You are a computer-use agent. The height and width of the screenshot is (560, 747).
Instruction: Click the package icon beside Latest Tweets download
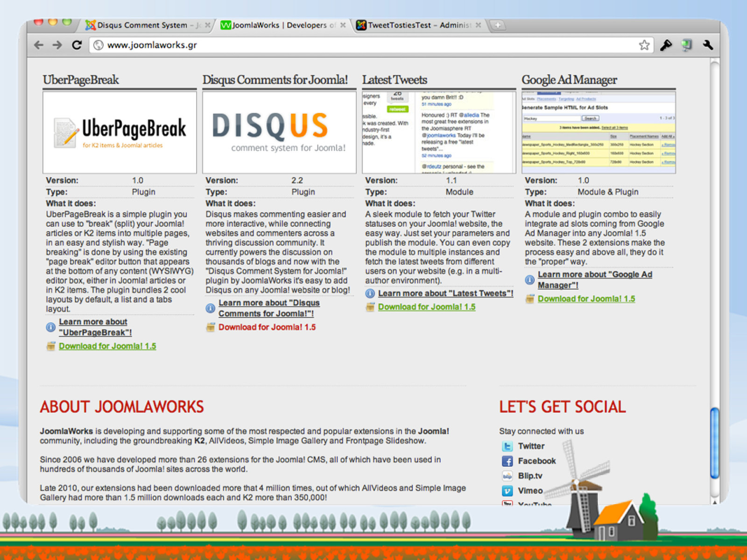(370, 307)
